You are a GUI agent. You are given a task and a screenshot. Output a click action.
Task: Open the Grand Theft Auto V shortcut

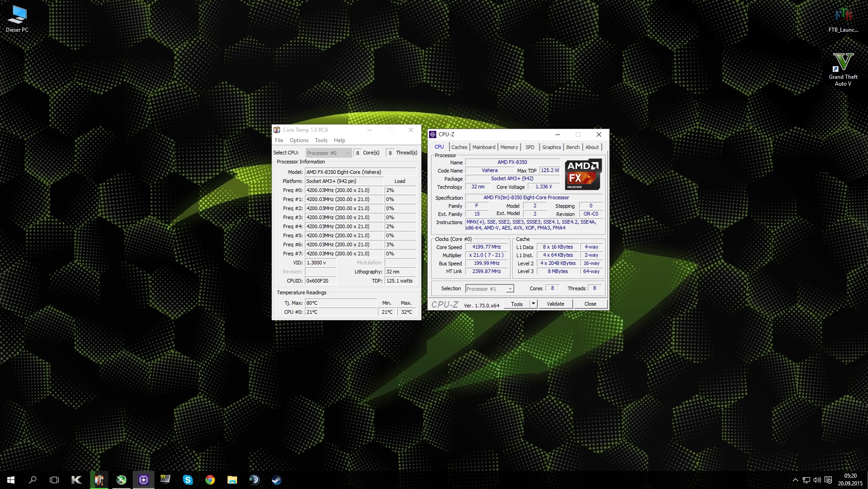click(x=843, y=69)
